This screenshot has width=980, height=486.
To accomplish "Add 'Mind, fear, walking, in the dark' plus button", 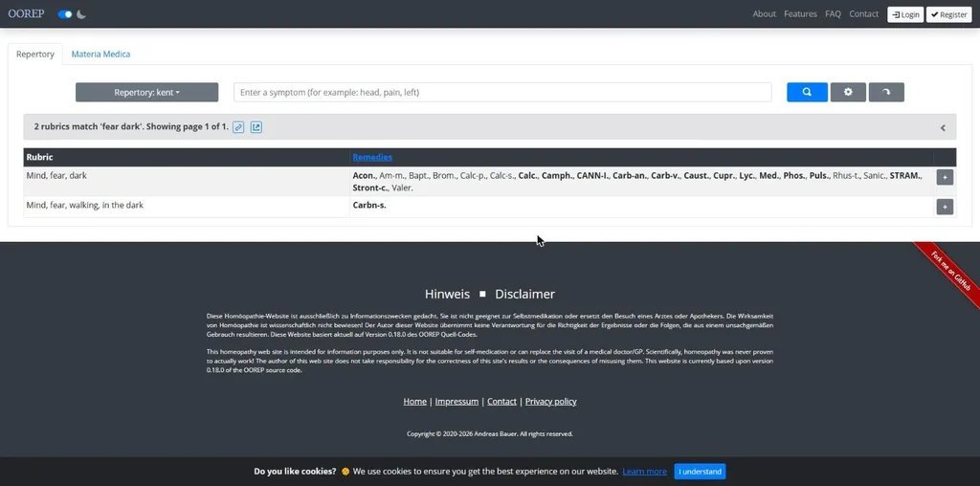I will (945, 207).
